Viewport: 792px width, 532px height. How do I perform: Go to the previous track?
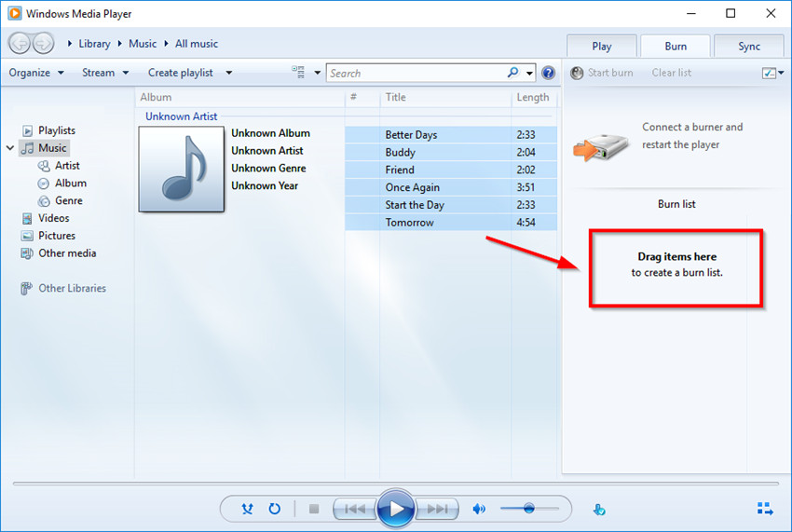(x=355, y=509)
